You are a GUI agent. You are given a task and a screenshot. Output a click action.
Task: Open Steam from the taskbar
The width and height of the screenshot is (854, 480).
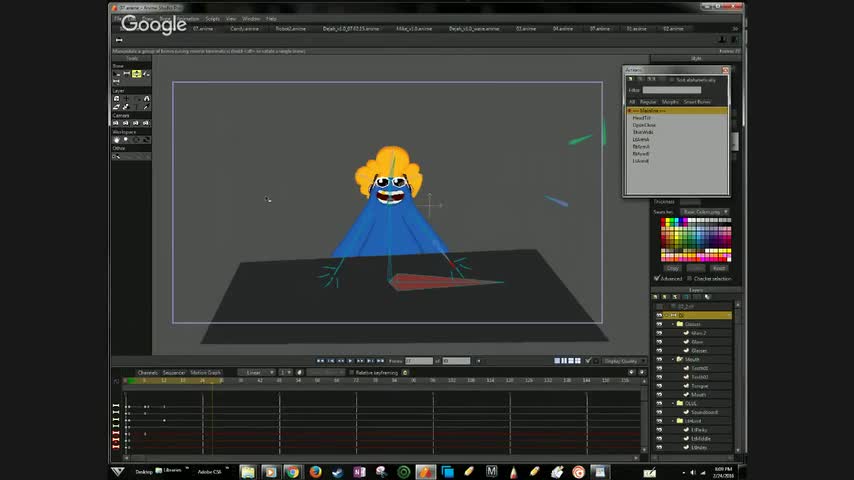click(x=337, y=472)
